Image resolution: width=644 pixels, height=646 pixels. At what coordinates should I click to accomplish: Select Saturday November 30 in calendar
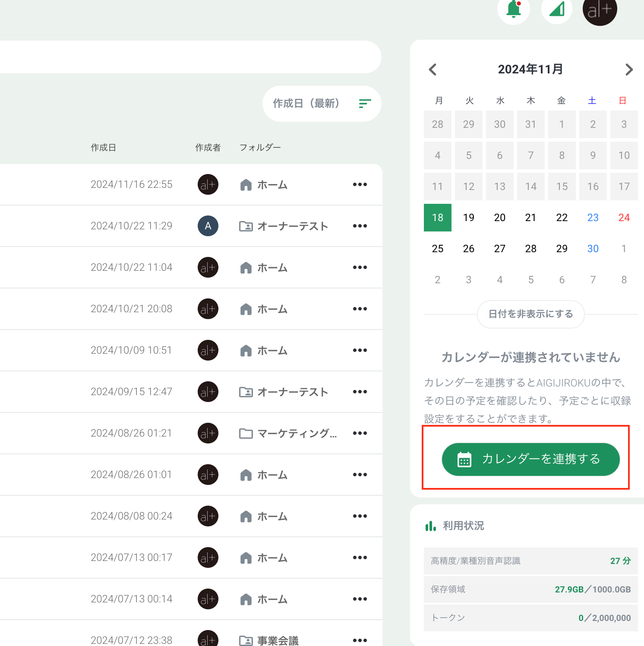click(593, 249)
